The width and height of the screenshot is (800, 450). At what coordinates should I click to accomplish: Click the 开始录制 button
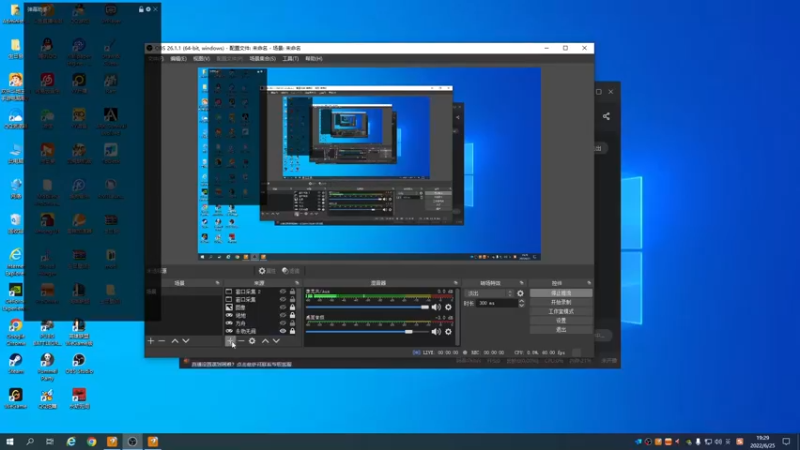pyautogui.click(x=561, y=302)
